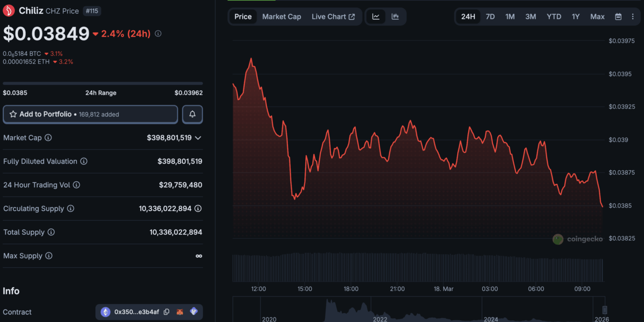Image resolution: width=644 pixels, height=322 pixels.
Task: Click info icon next to Max Supply
Action: point(49,256)
